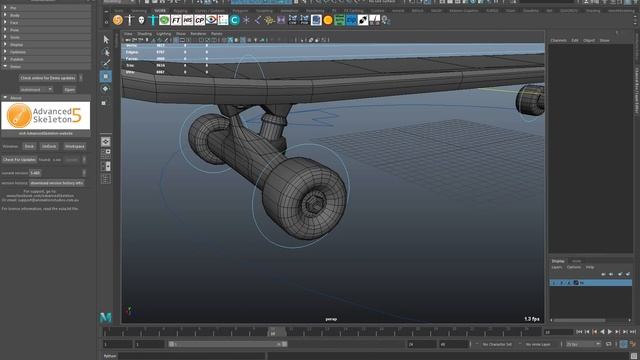
Task: Open the No Anim Layer dropdown
Action: [x=538, y=344]
